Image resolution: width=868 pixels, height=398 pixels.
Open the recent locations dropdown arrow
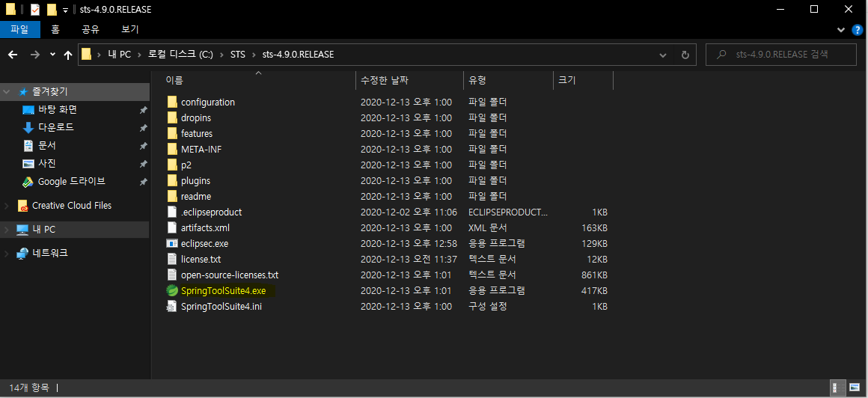[52, 55]
